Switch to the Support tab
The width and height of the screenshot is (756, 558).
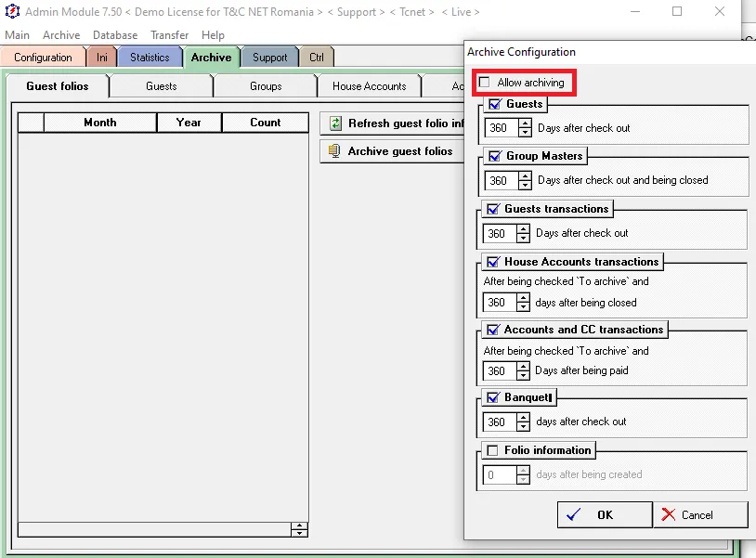click(269, 58)
